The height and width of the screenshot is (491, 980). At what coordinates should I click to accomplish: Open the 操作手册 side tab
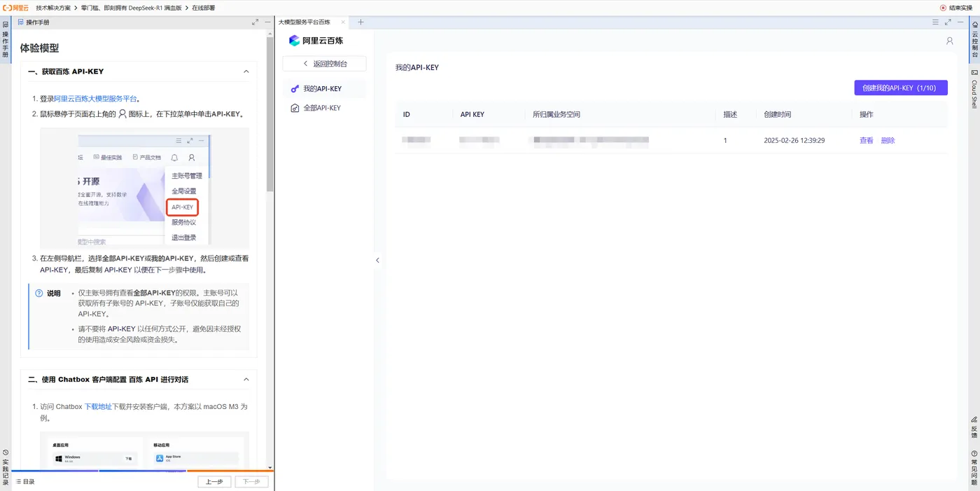point(5,39)
